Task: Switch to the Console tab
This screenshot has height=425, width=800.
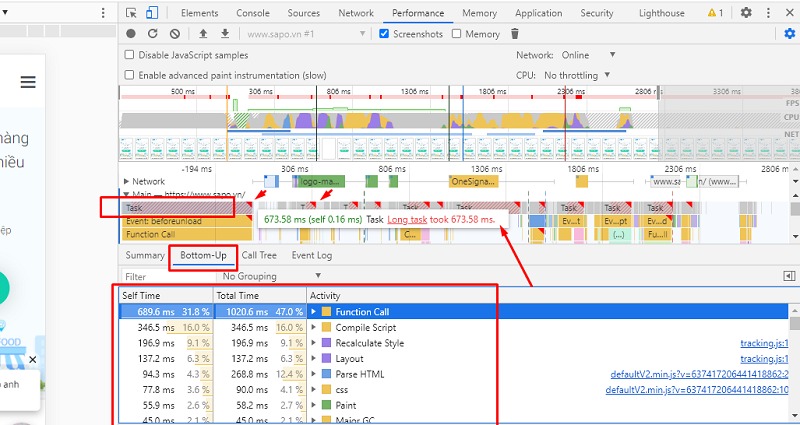Action: tap(253, 13)
